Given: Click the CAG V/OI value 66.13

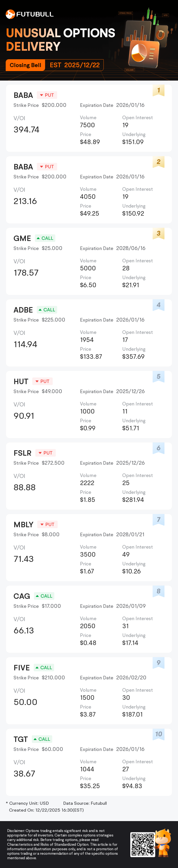Looking at the screenshot, I should [x=24, y=631].
